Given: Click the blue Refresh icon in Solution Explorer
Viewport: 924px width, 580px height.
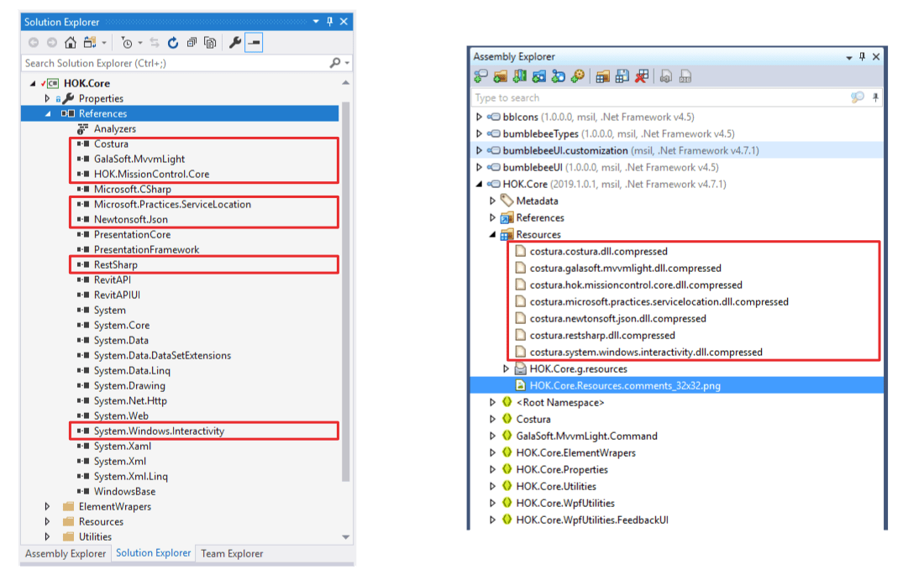Looking at the screenshot, I should (173, 43).
